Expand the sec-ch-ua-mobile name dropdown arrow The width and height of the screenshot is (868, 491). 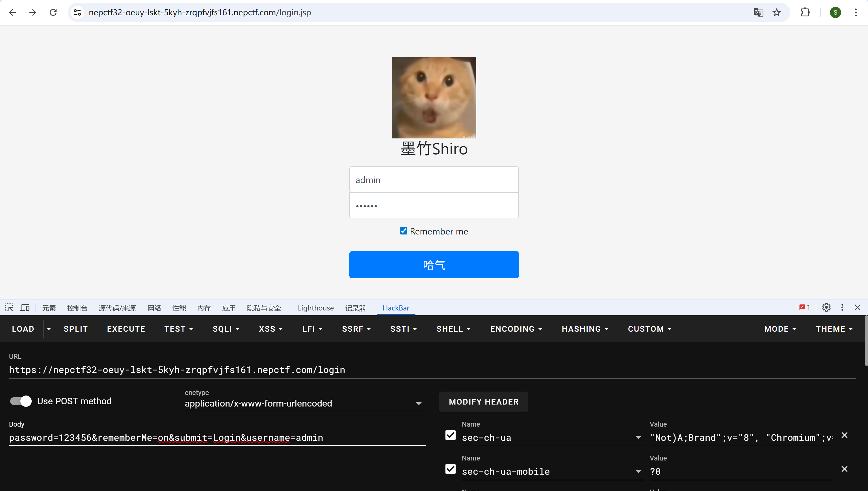pos(638,472)
